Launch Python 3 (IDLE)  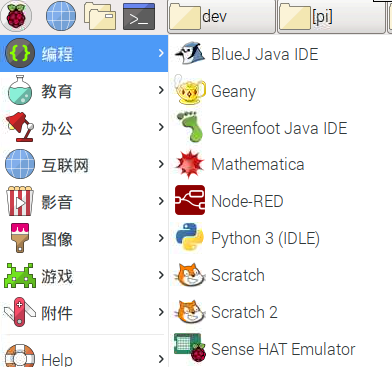280,238
